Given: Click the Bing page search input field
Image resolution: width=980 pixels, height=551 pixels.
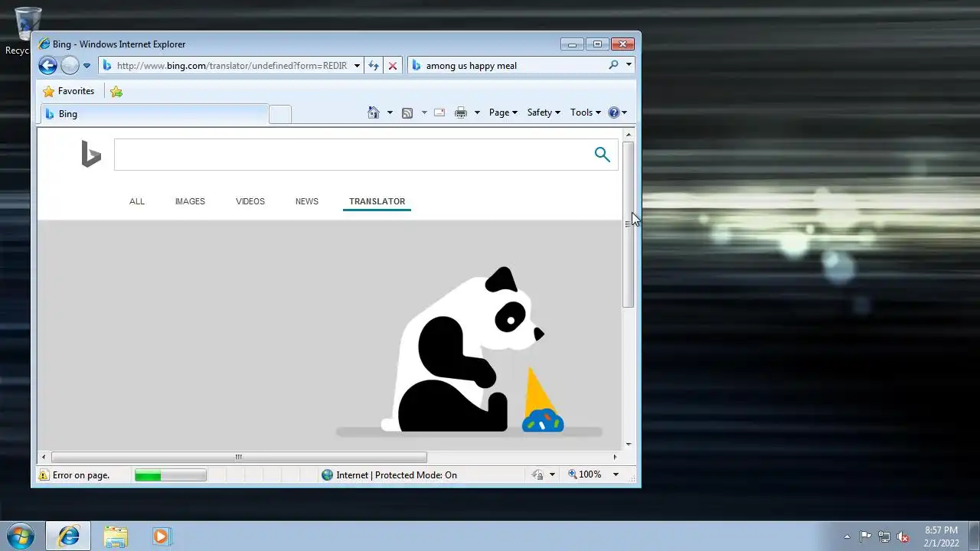Looking at the screenshot, I should (x=351, y=155).
